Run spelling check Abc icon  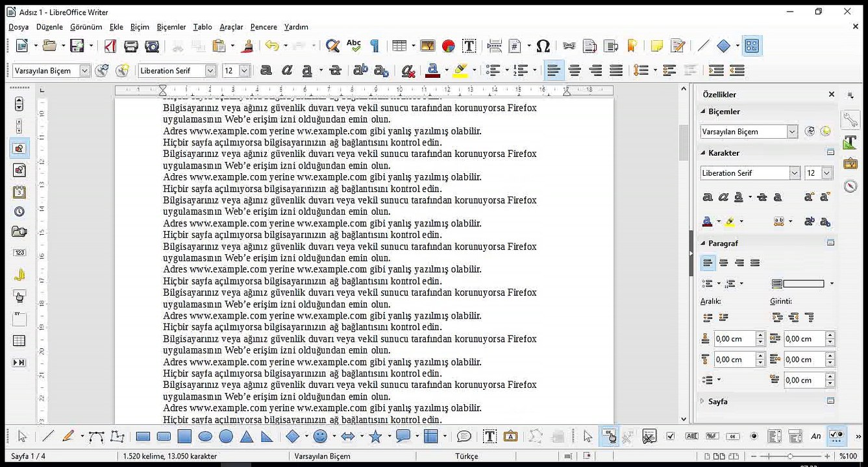(x=354, y=46)
